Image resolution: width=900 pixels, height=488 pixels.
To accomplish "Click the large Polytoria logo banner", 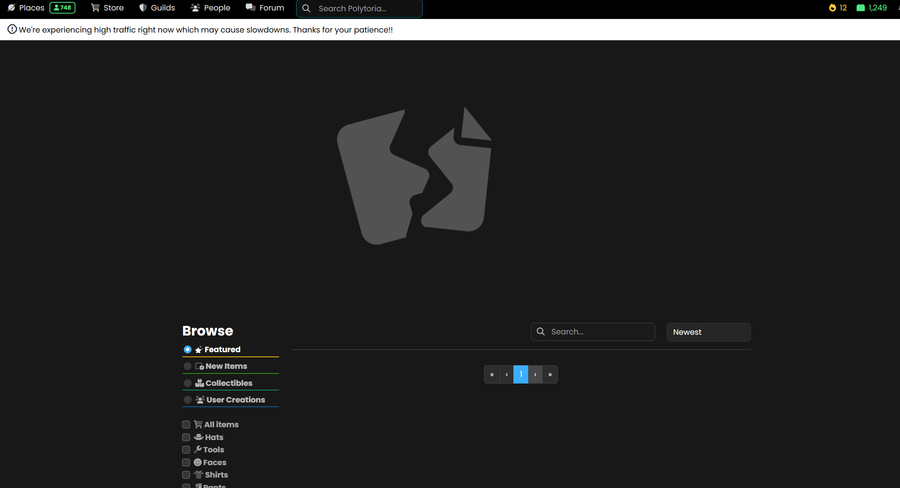I will point(414,176).
